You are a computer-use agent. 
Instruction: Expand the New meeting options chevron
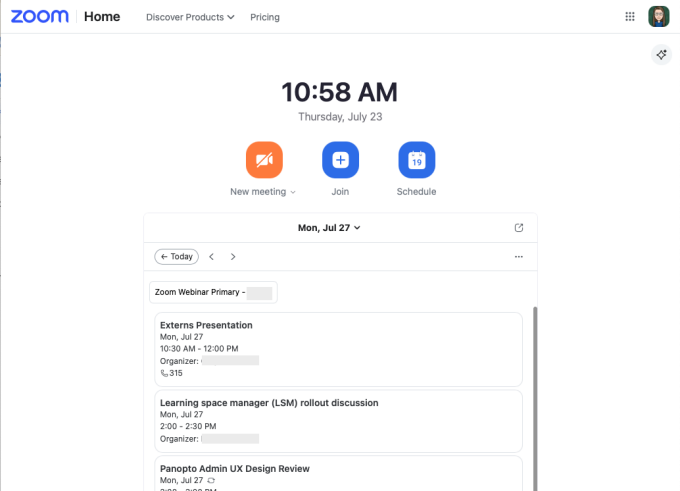(293, 192)
